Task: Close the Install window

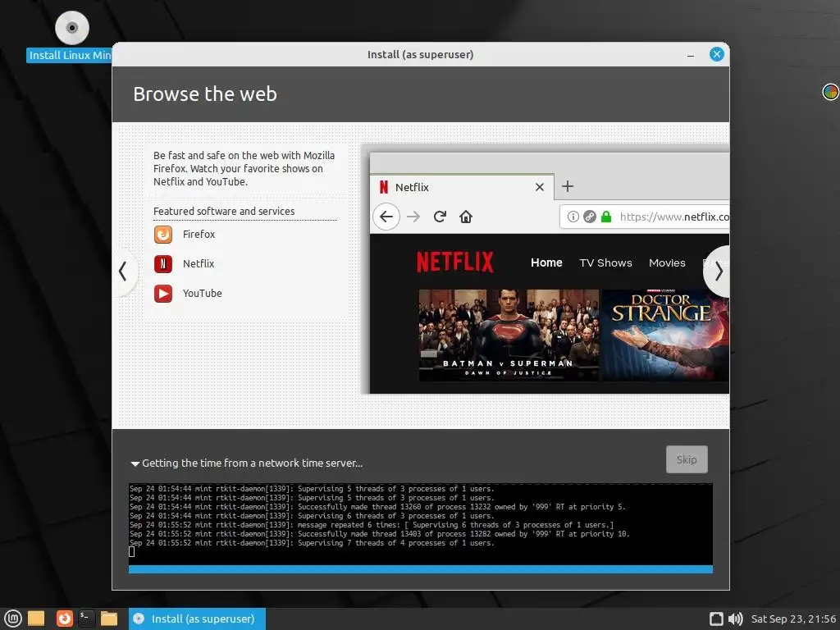Action: click(717, 54)
